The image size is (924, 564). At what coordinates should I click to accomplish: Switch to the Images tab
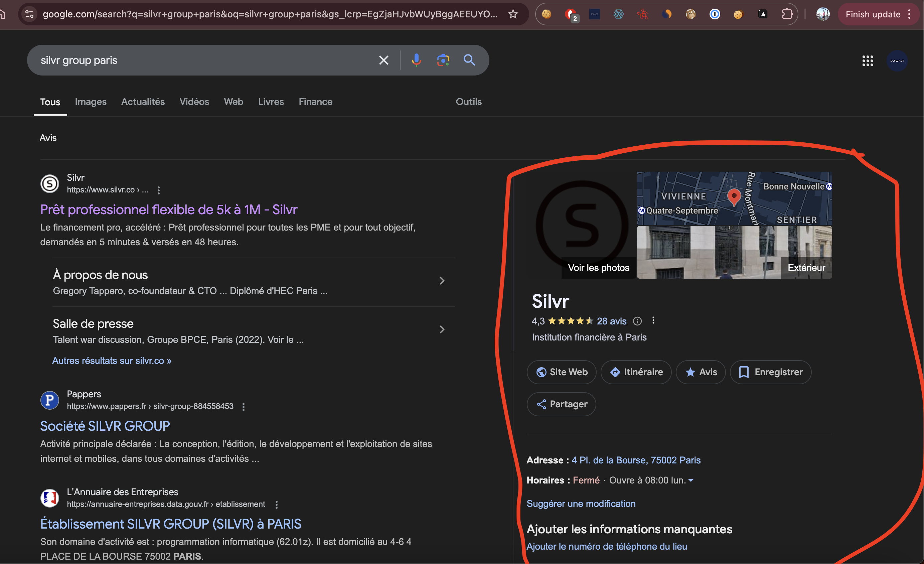91,102
